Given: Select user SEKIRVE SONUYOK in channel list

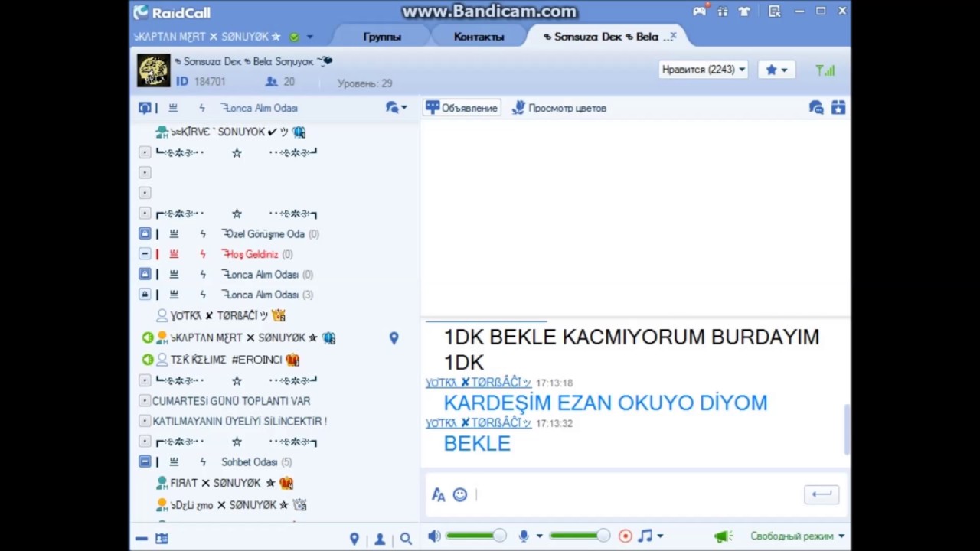Looking at the screenshot, I should point(230,132).
